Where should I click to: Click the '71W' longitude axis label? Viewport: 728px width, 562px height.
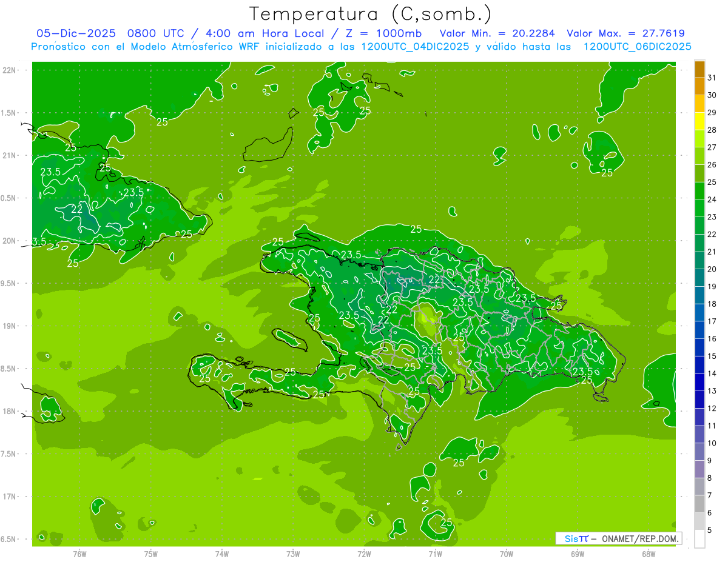(x=435, y=554)
